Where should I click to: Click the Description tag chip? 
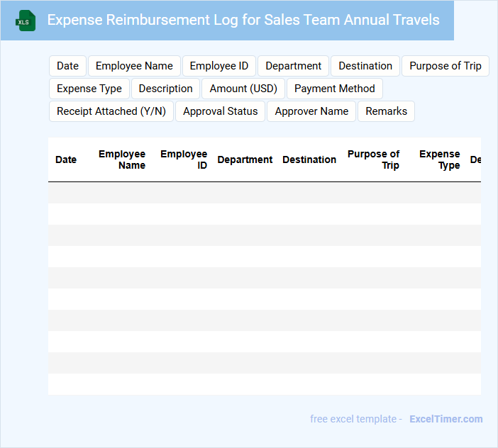tap(165, 89)
